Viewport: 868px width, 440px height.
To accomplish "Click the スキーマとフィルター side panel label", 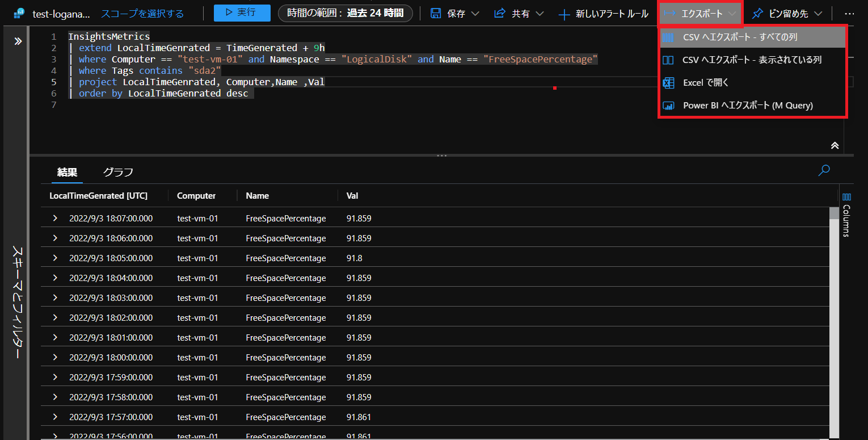I will [x=17, y=302].
